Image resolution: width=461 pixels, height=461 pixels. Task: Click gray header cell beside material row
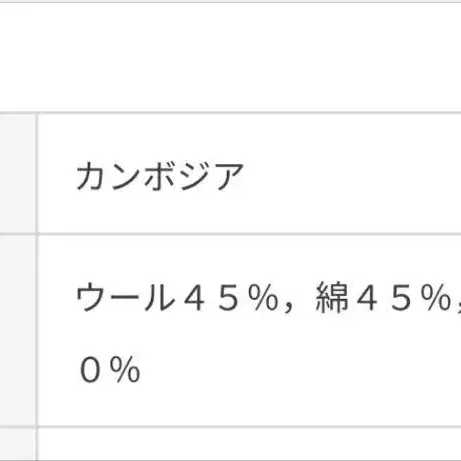point(18,330)
